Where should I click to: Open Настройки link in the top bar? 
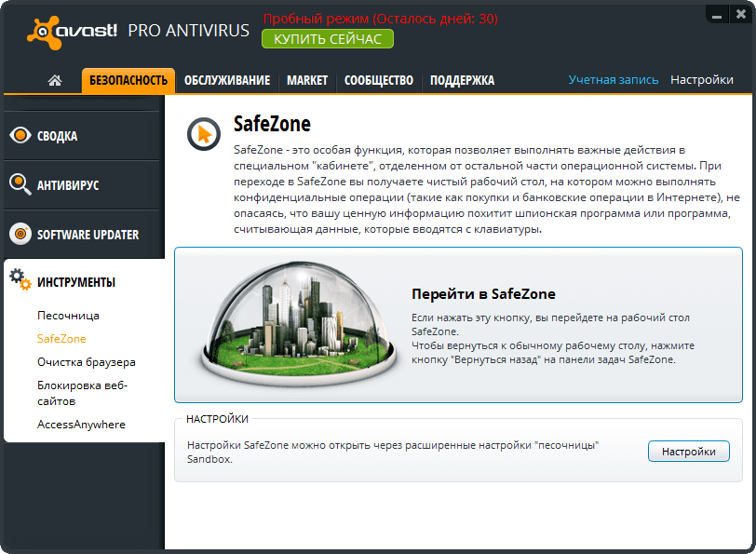click(x=702, y=80)
